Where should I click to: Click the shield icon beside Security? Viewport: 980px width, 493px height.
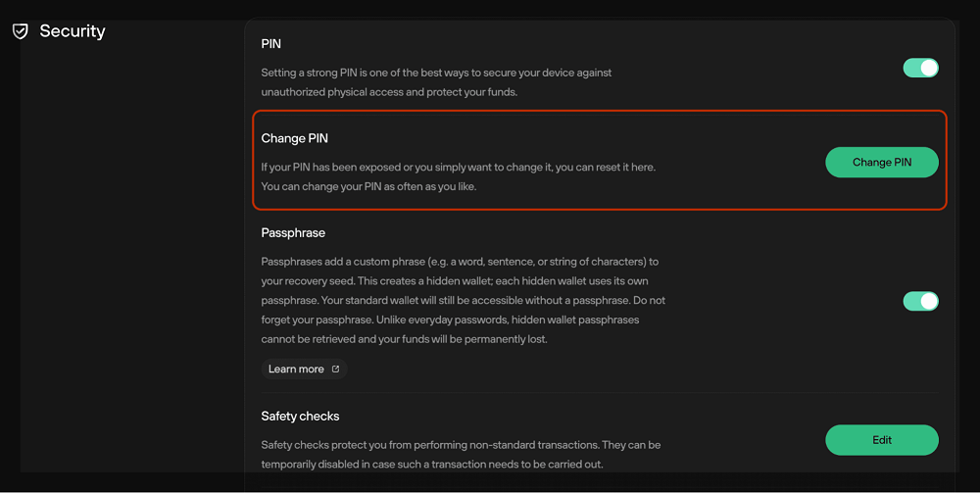[x=20, y=31]
